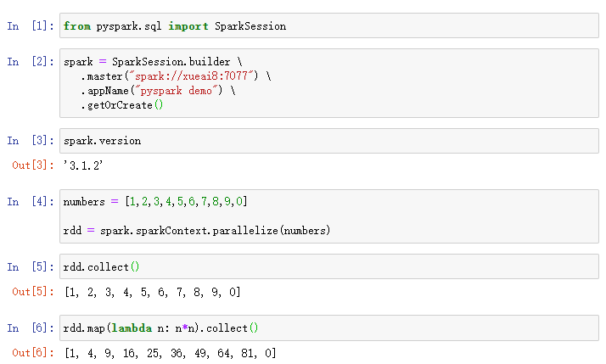606x364 pixels.
Task: Click the Out[6] output prompt
Action: (32, 353)
